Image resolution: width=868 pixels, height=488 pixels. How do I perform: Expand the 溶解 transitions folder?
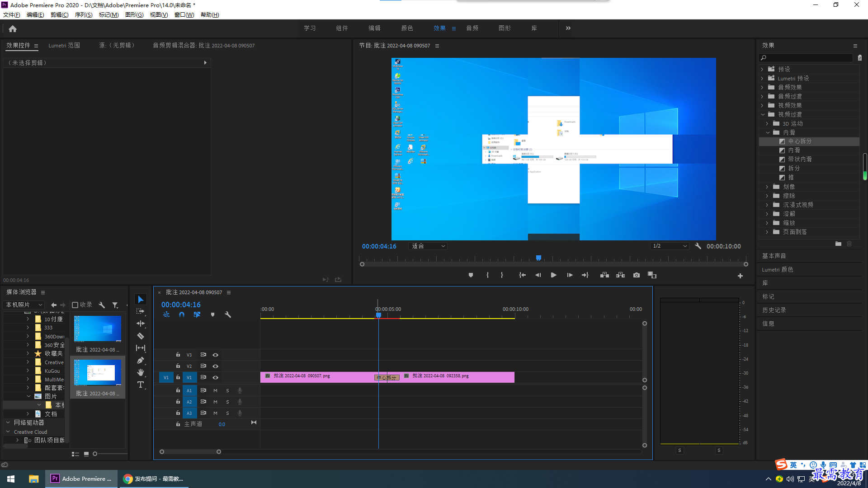click(767, 214)
